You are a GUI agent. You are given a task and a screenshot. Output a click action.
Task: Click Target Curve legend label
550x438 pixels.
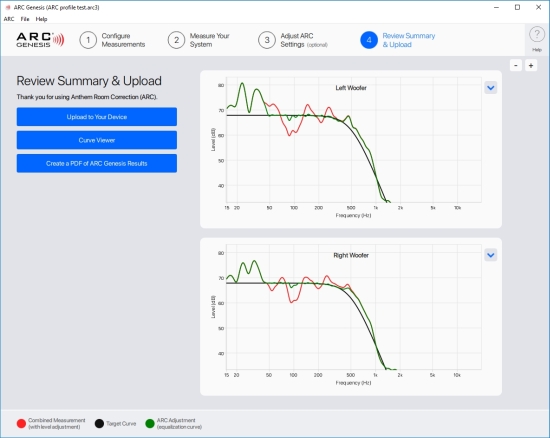tap(121, 424)
